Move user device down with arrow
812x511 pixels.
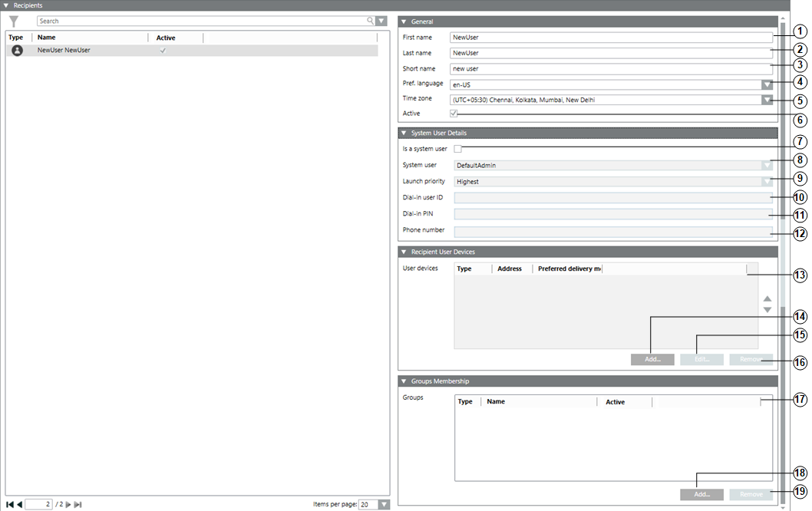(x=767, y=310)
